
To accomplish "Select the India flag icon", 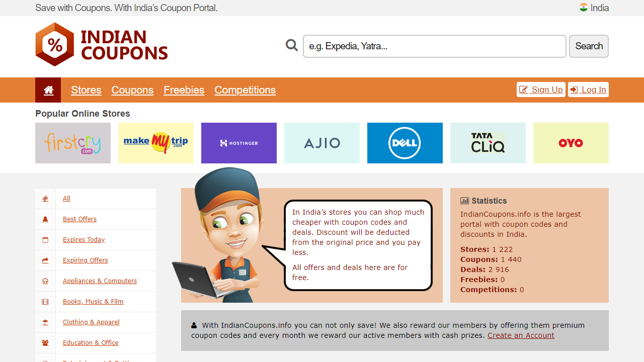I will 584,8.
